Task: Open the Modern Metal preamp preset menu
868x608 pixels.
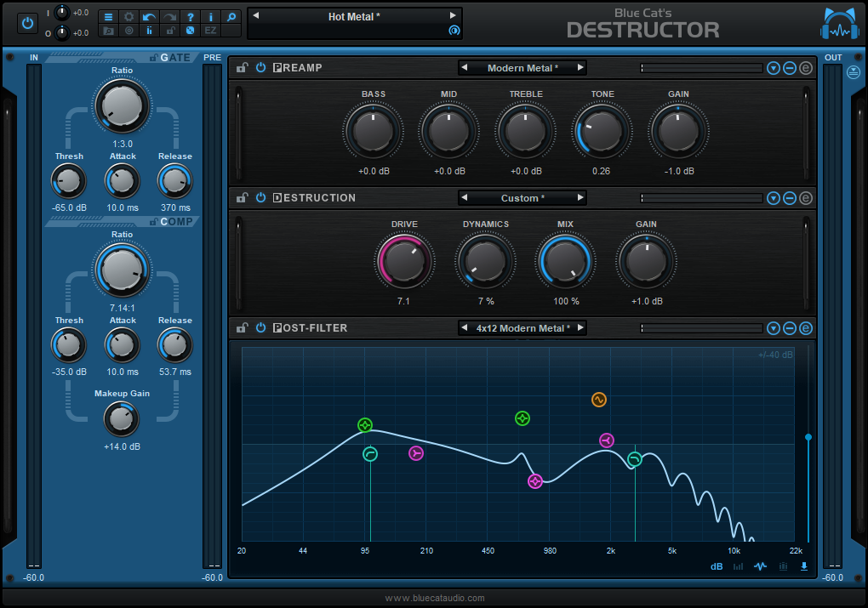Action: point(522,68)
